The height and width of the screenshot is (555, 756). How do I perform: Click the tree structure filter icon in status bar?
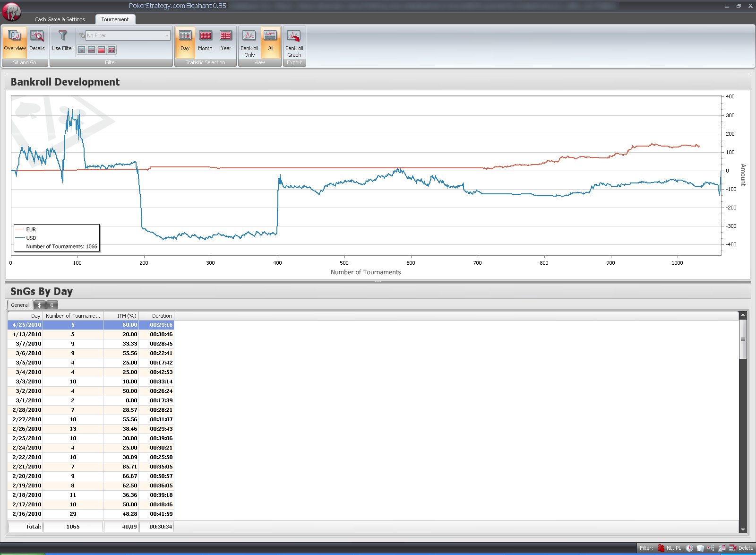pyautogui.click(x=711, y=548)
